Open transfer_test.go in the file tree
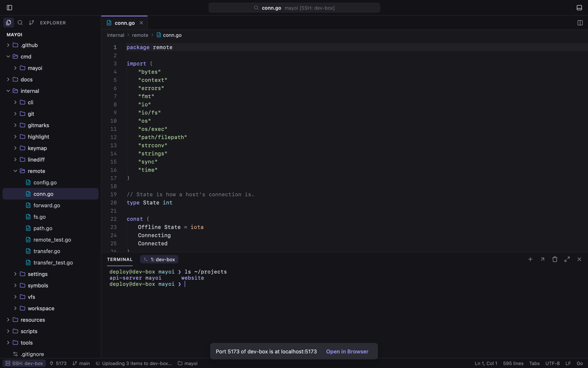The image size is (588, 368). pyautogui.click(x=50, y=263)
